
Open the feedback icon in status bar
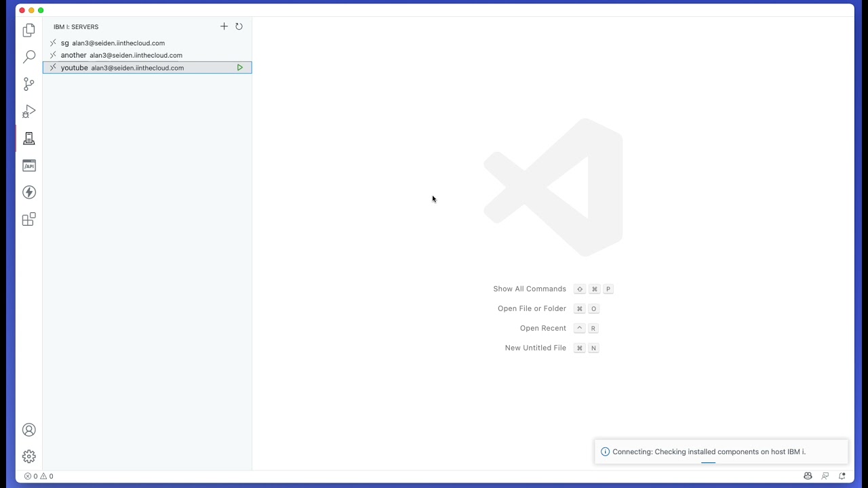825,476
